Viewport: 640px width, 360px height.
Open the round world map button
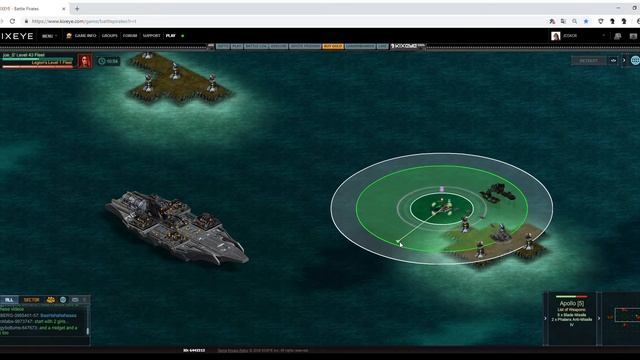coord(635,60)
